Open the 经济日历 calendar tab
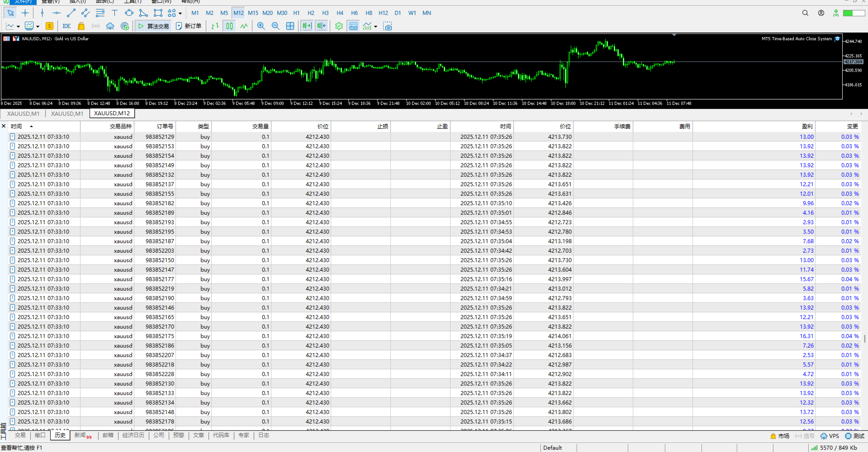Image resolution: width=868 pixels, height=452 pixels. pos(133,435)
